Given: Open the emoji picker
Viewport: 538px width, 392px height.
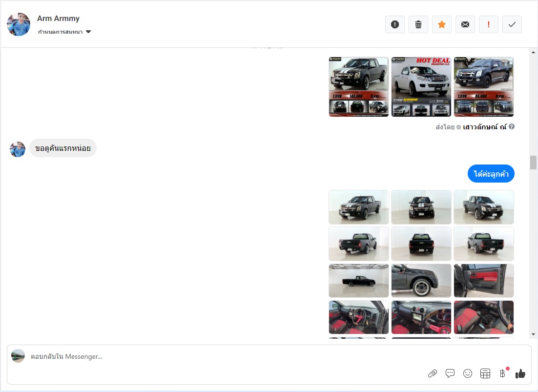Looking at the screenshot, I should click(468, 373).
